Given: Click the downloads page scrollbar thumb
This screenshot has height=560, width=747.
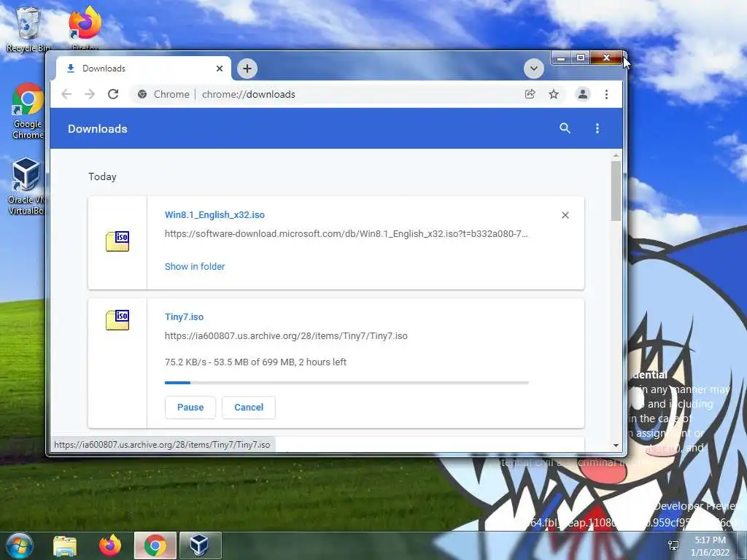Looking at the screenshot, I should pyautogui.click(x=616, y=190).
